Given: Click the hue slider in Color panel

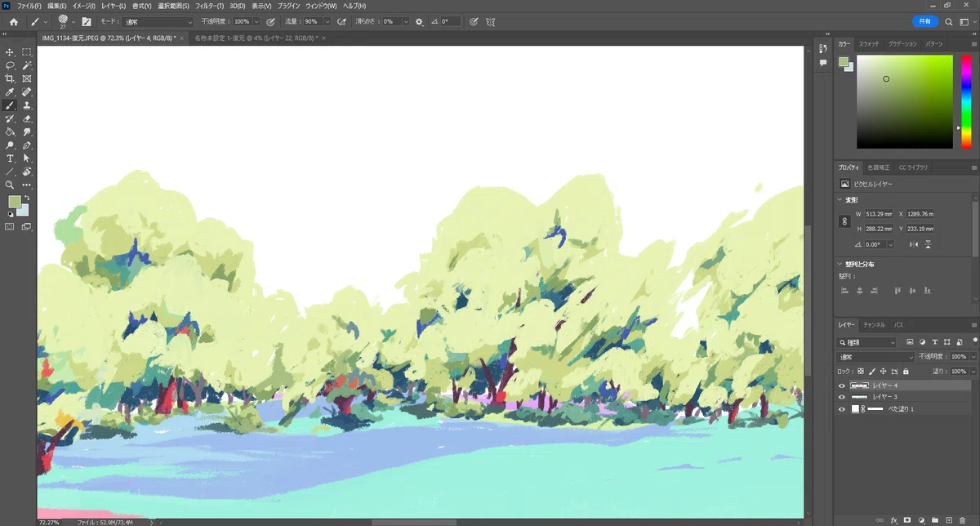Looking at the screenshot, I should (965, 101).
